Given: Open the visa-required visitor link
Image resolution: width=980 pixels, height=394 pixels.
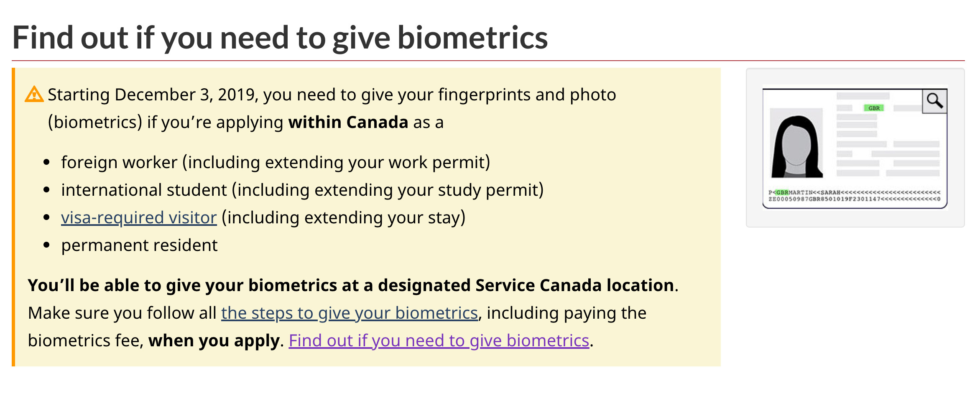Looking at the screenshot, I should [x=139, y=217].
